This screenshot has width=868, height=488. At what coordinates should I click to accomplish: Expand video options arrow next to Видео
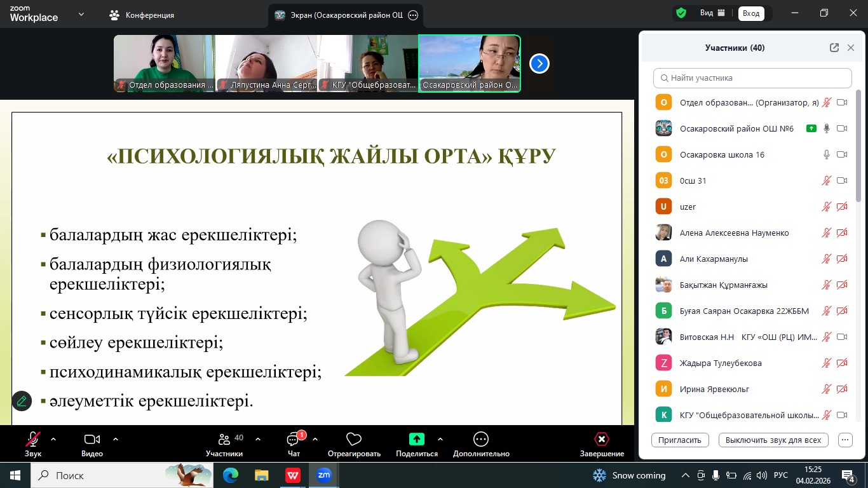(116, 439)
